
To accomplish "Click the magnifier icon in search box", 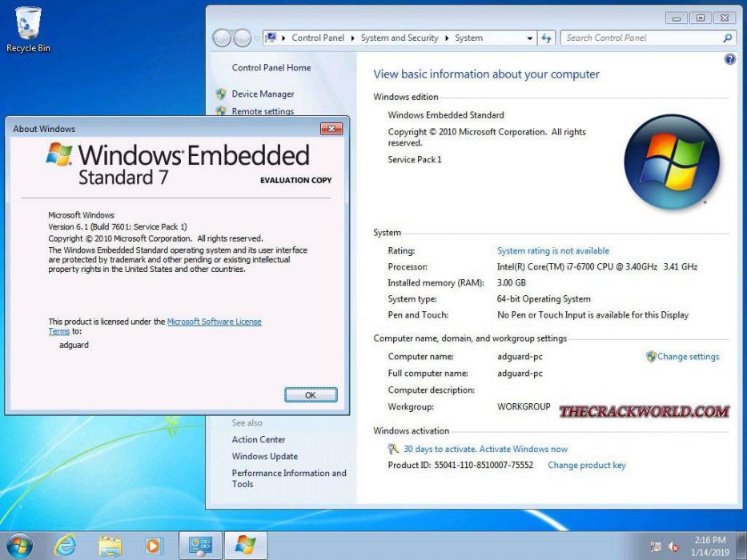I will coord(727,38).
